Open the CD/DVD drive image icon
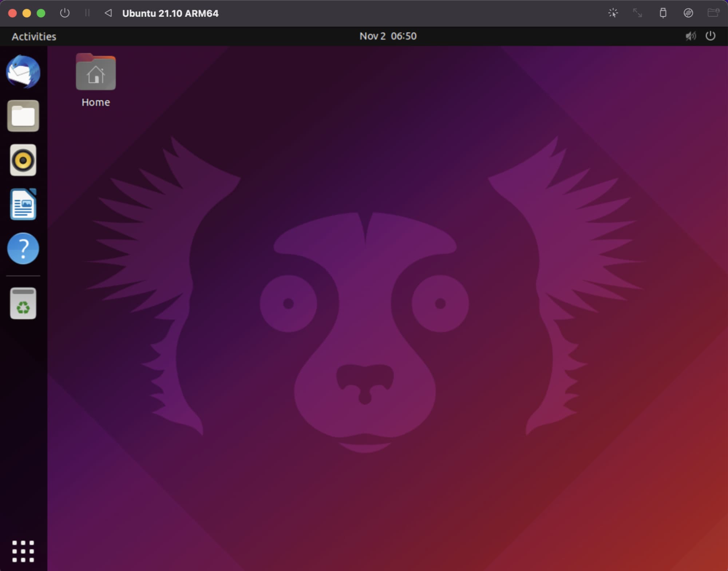 coord(688,13)
